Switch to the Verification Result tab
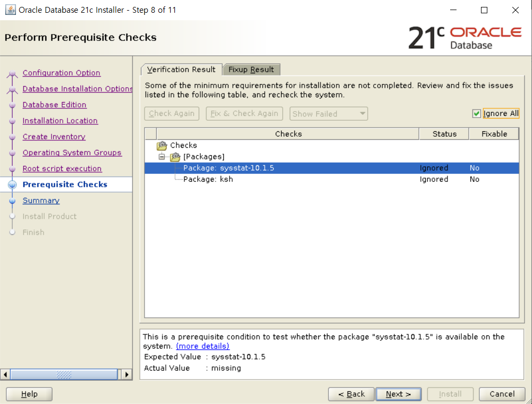This screenshot has height=404, width=532. point(182,70)
